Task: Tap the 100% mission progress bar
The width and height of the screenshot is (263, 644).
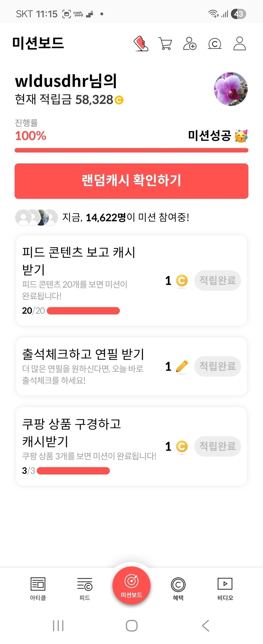Action: [x=131, y=150]
